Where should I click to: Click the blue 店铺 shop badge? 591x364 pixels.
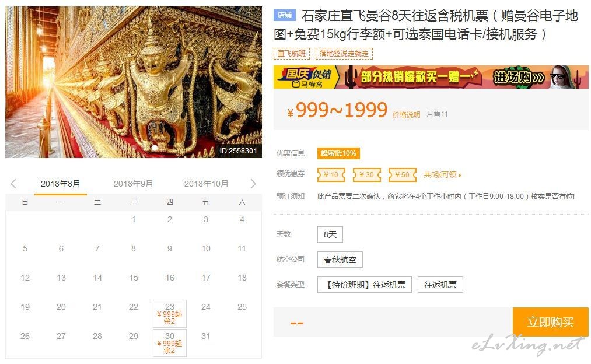pyautogui.click(x=285, y=15)
